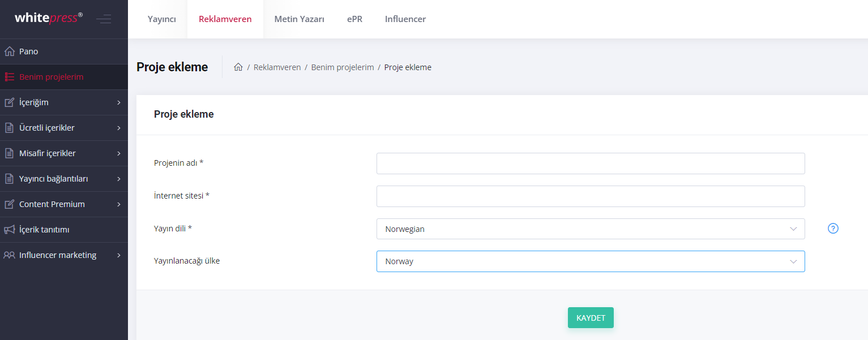Click the Benim projelerim list icon

(x=9, y=77)
